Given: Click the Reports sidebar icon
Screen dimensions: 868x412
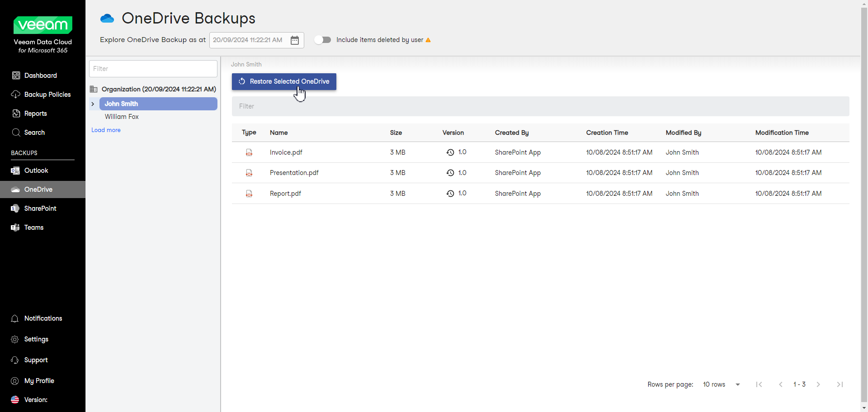Looking at the screenshot, I should [x=16, y=114].
